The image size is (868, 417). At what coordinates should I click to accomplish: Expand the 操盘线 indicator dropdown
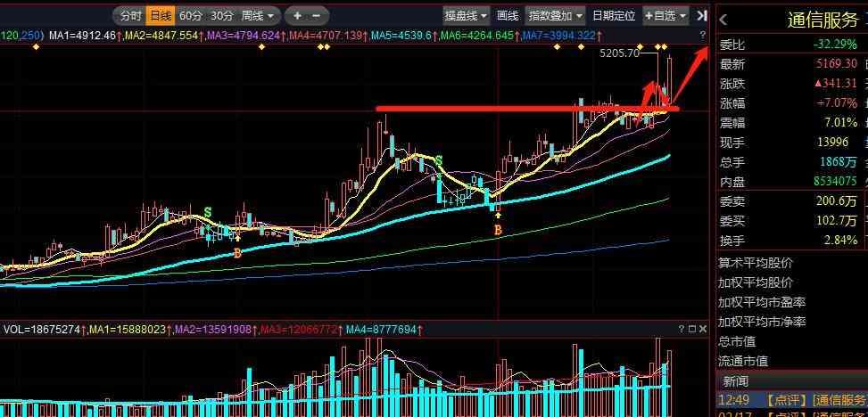click(467, 16)
